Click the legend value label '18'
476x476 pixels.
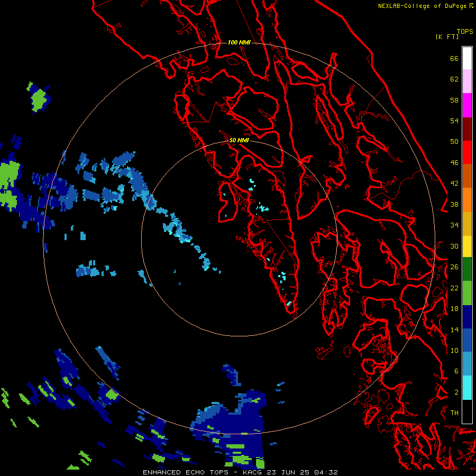(x=454, y=309)
